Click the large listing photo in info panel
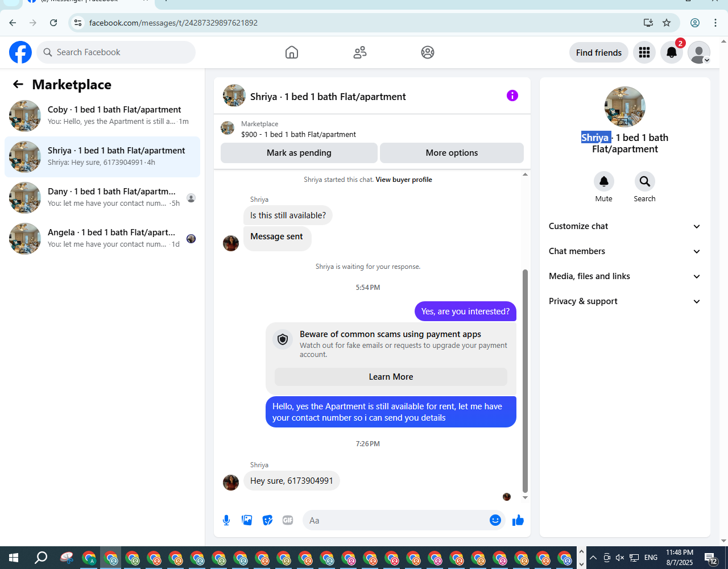 (x=625, y=107)
